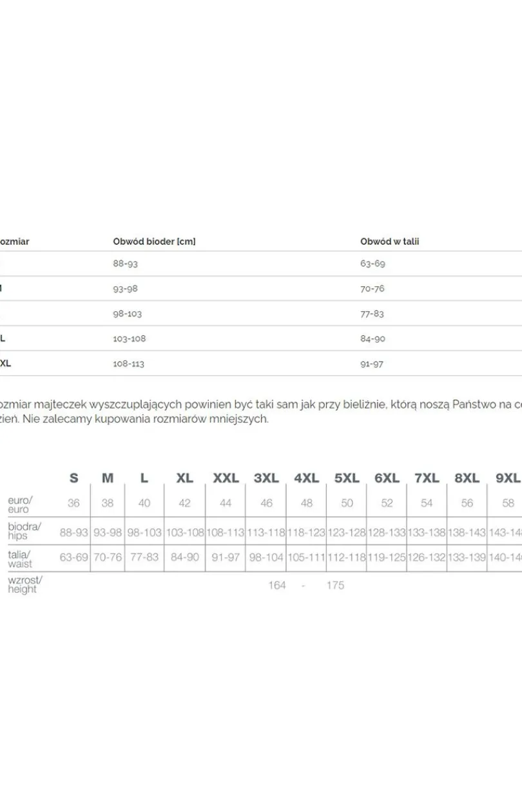Click the 70-76 waist value in upper table
This screenshot has height=812, width=522.
pyautogui.click(x=372, y=289)
